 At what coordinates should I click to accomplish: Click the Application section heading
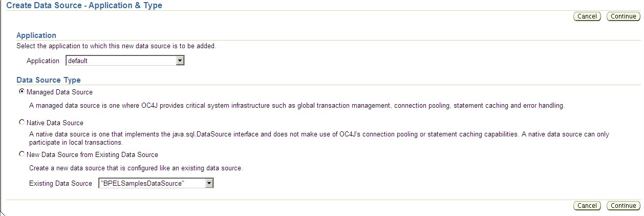tap(36, 35)
